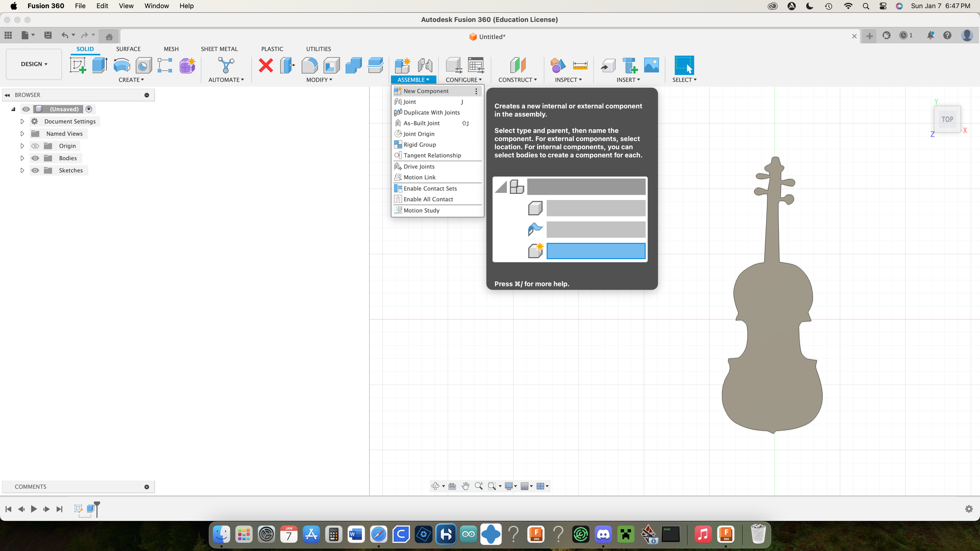Click the Measure ruler icon
This screenshot has height=551, width=980.
[x=580, y=65]
